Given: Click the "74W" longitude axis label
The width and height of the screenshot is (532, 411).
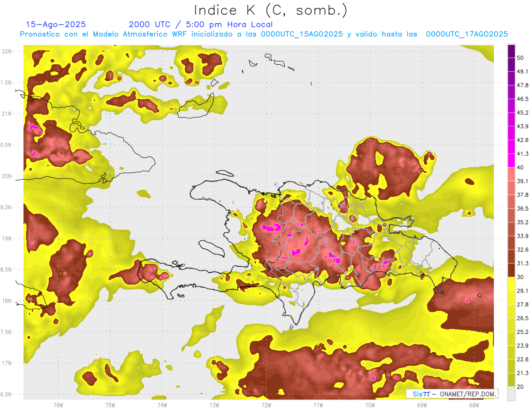Looking at the screenshot, I should coord(162,405).
